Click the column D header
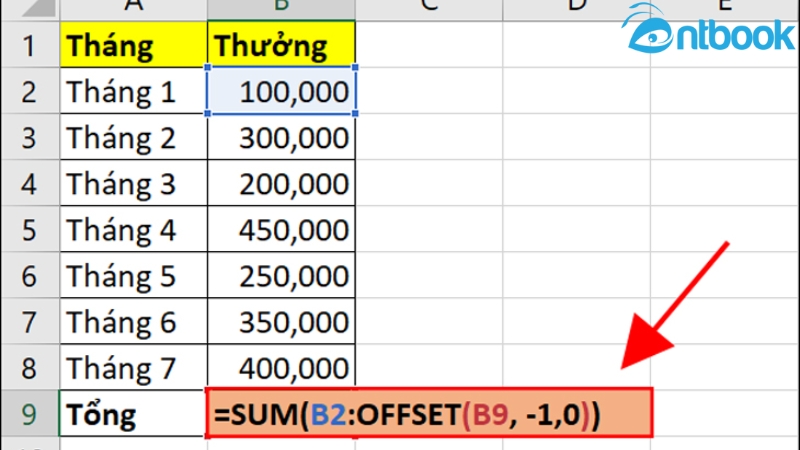The width and height of the screenshot is (800, 450). [577, 8]
